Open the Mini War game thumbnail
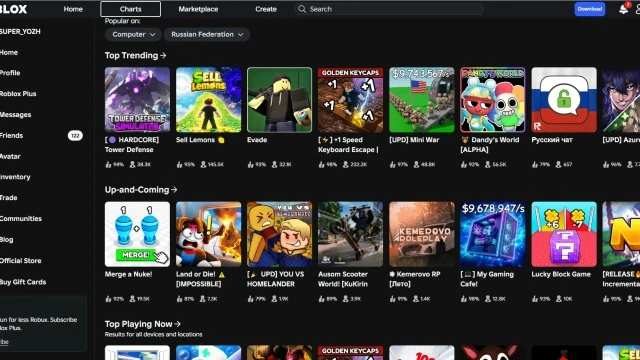 (x=422, y=100)
